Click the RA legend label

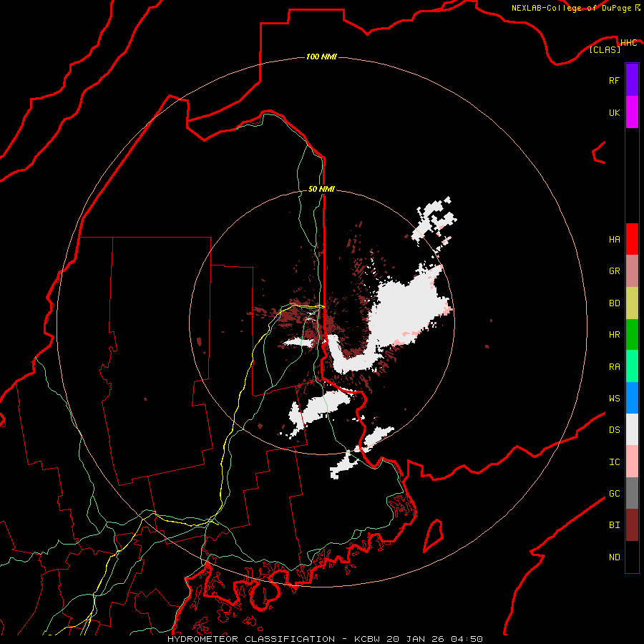click(614, 367)
